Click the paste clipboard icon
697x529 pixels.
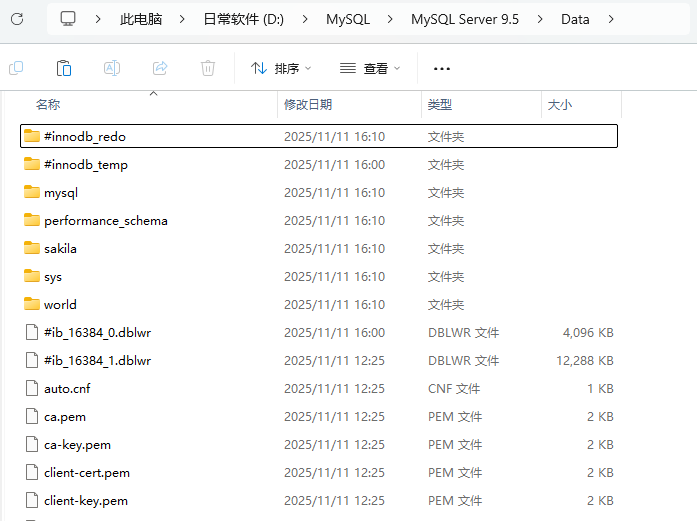point(64,68)
